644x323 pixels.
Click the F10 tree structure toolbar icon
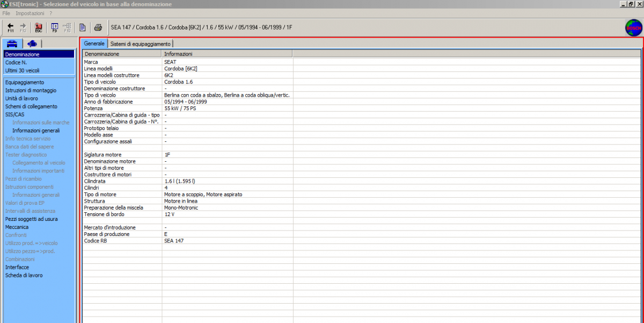(x=67, y=27)
